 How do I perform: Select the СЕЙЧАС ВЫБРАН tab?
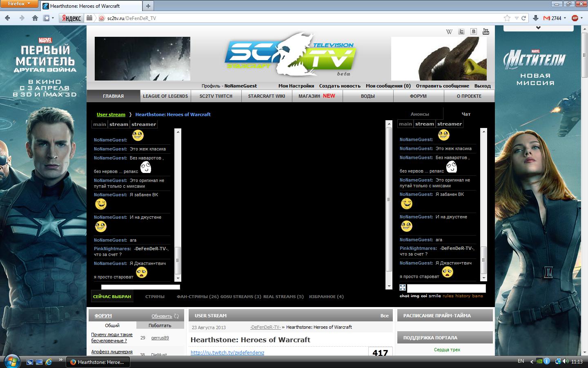point(112,296)
